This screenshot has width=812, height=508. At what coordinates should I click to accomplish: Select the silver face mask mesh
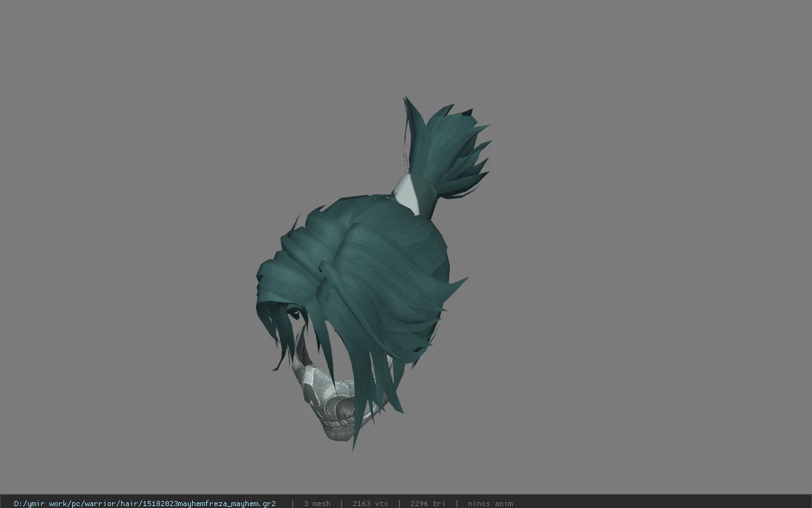point(333,400)
